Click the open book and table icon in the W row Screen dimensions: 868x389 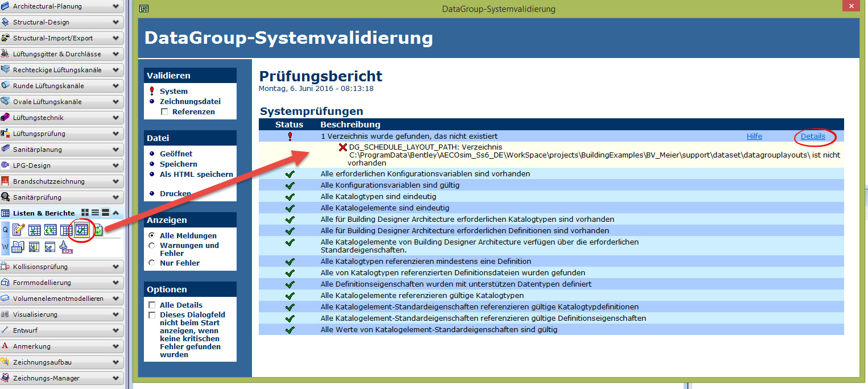pos(18,246)
